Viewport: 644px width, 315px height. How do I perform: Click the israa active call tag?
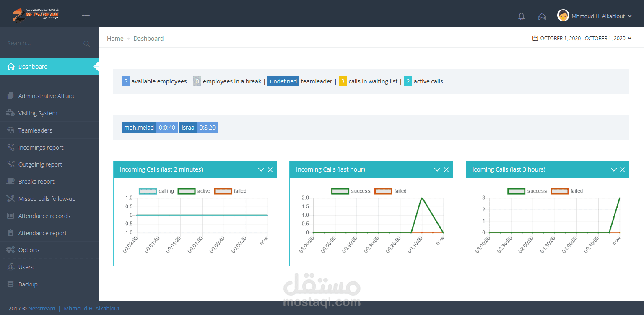[198, 128]
